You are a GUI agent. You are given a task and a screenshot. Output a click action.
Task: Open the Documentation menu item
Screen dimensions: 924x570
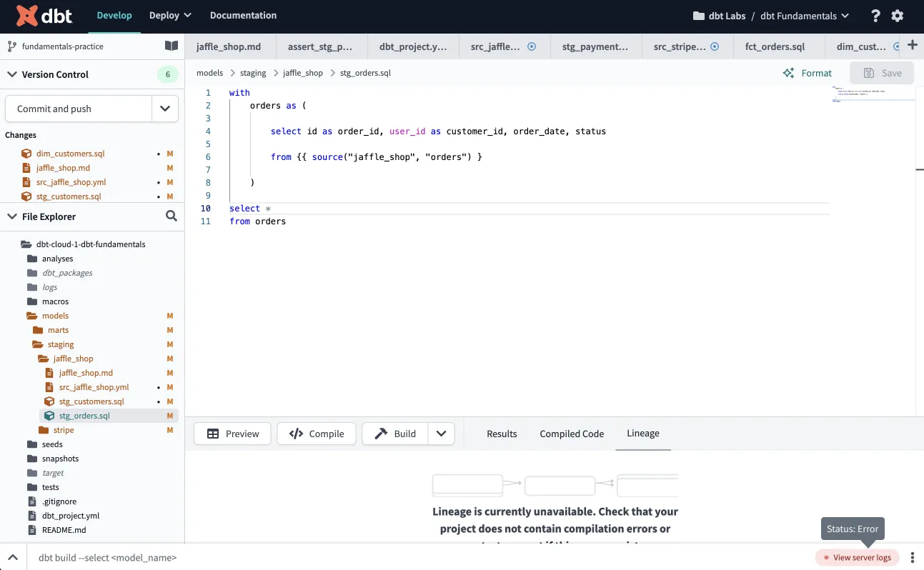coord(243,15)
